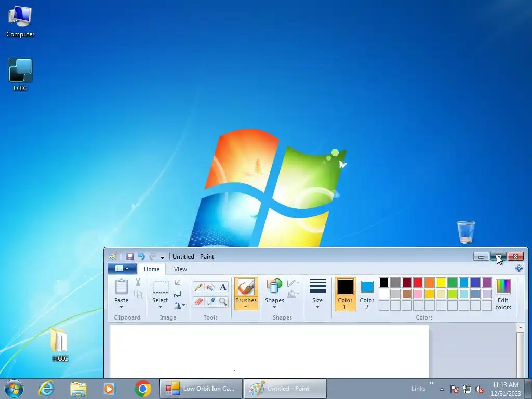Select the Recycle Bin on desktop
This screenshot has width=532, height=399.
pos(466,232)
